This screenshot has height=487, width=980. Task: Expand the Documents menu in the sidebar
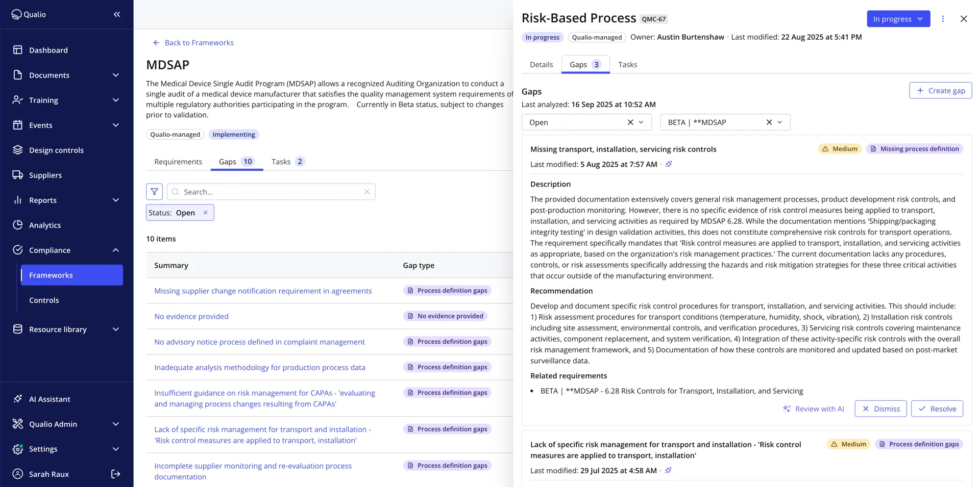click(116, 75)
